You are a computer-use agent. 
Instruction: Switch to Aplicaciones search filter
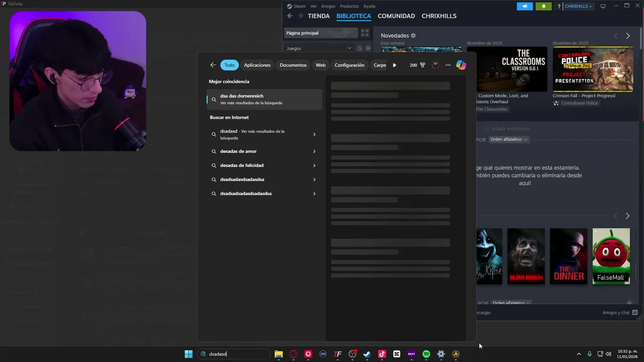(257, 65)
